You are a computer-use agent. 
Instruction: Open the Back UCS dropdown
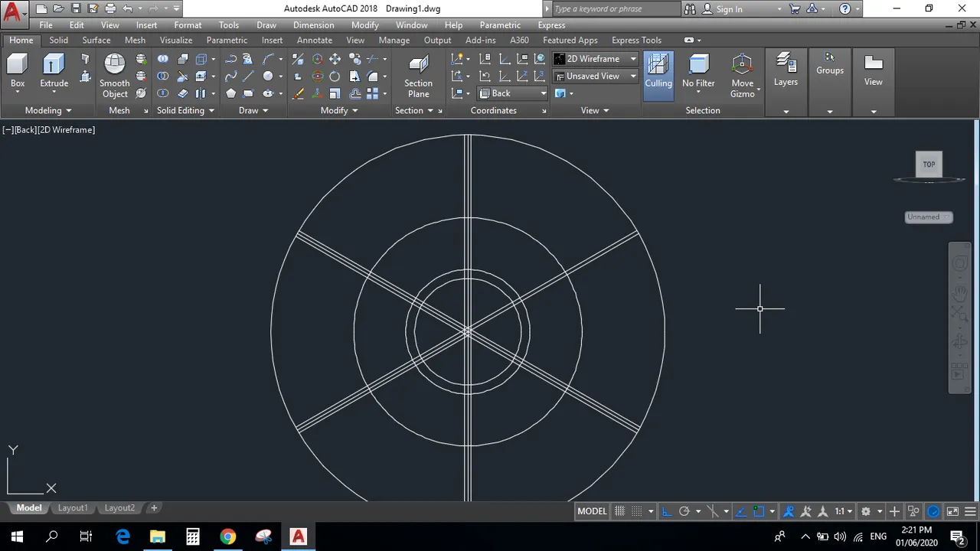pos(513,93)
